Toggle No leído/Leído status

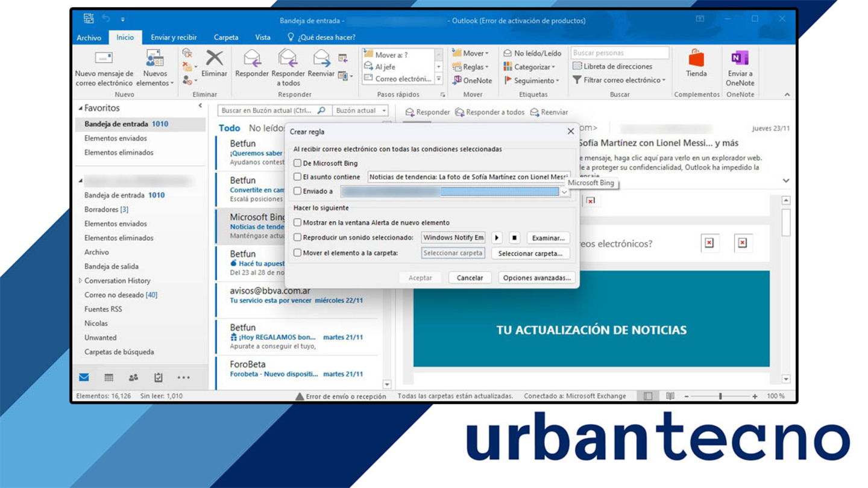[x=532, y=53]
